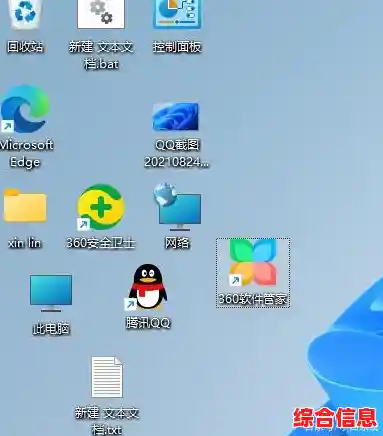Click the 360安全卫士 text label
The image size is (383, 436).
(x=101, y=243)
